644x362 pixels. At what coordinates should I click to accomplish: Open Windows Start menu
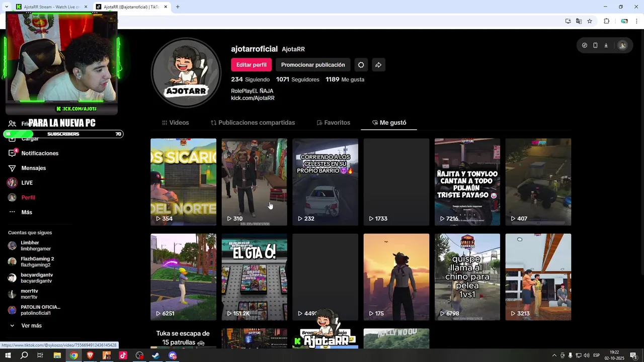pyautogui.click(x=8, y=355)
